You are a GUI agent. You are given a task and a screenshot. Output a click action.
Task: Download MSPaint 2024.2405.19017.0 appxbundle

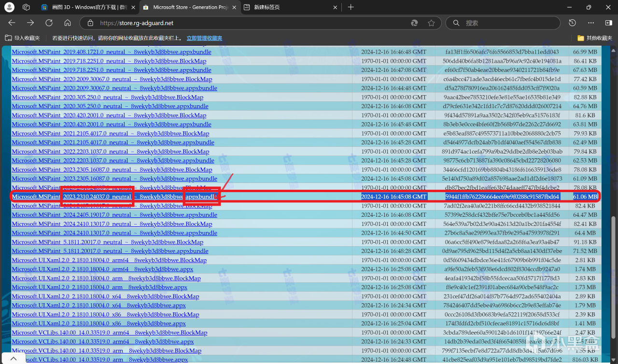pos(114,215)
